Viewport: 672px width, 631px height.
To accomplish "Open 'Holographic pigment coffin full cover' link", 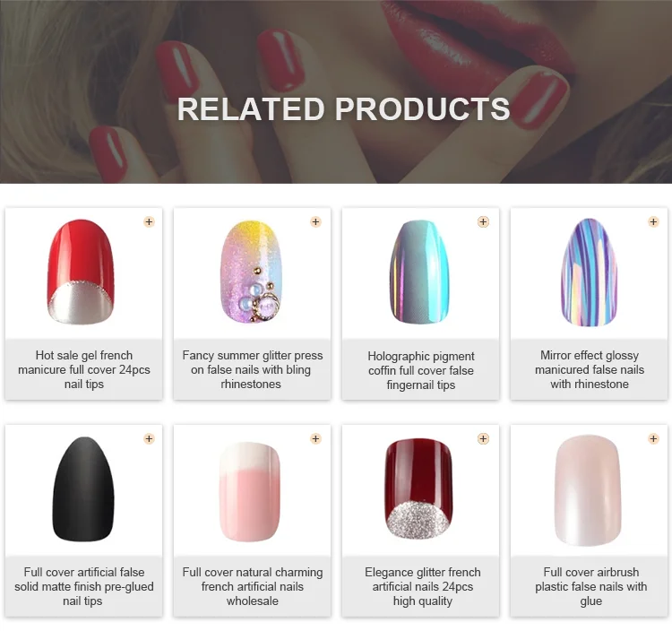I will tap(421, 370).
